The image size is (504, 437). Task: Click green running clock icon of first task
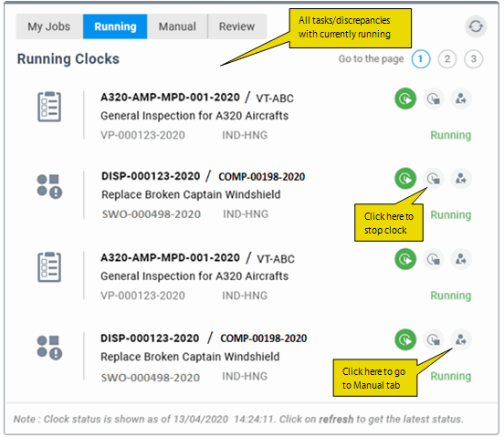[405, 99]
